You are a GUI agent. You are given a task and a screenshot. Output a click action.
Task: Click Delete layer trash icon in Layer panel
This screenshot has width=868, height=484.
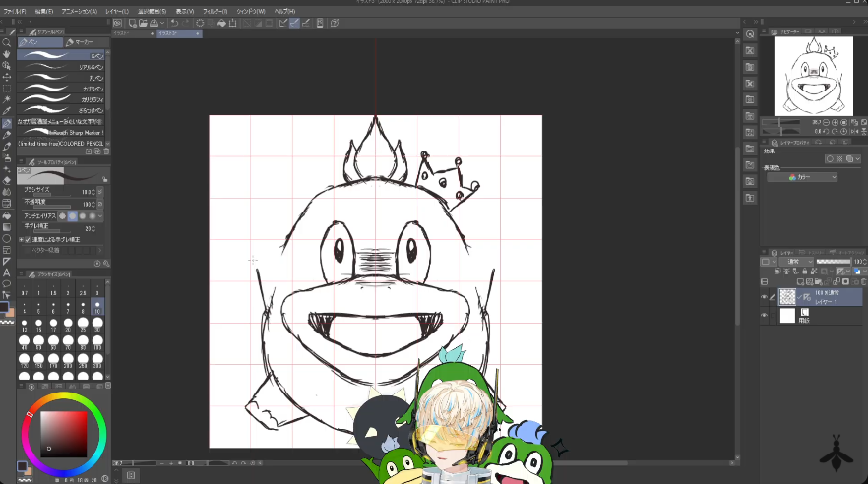tap(862, 282)
